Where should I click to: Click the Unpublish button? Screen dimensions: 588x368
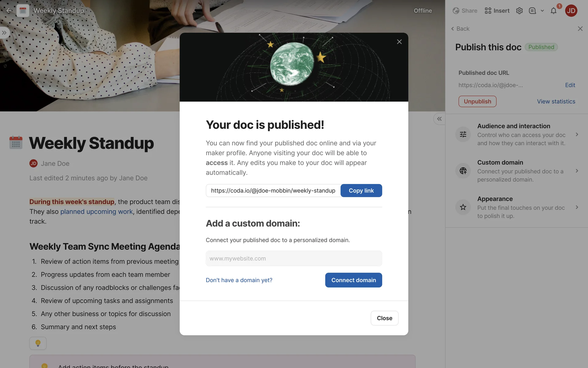point(477,102)
